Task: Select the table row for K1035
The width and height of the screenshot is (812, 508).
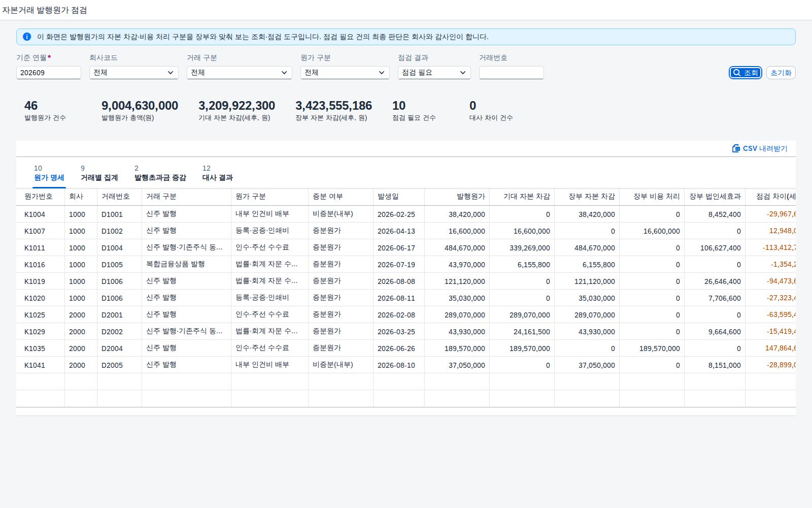Action: tap(406, 348)
